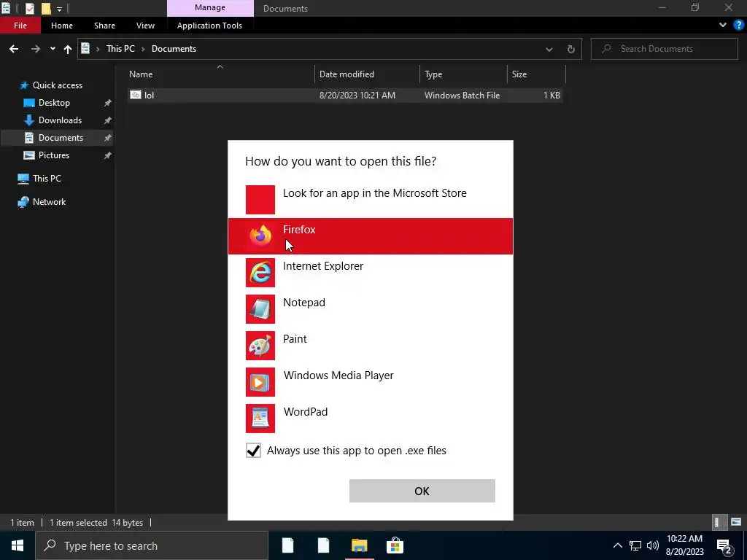This screenshot has height=560, width=747.
Task: Switch to large icons view layout
Action: point(736,522)
